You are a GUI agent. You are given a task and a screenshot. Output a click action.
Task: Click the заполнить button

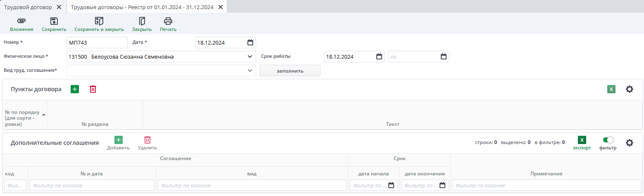point(290,71)
